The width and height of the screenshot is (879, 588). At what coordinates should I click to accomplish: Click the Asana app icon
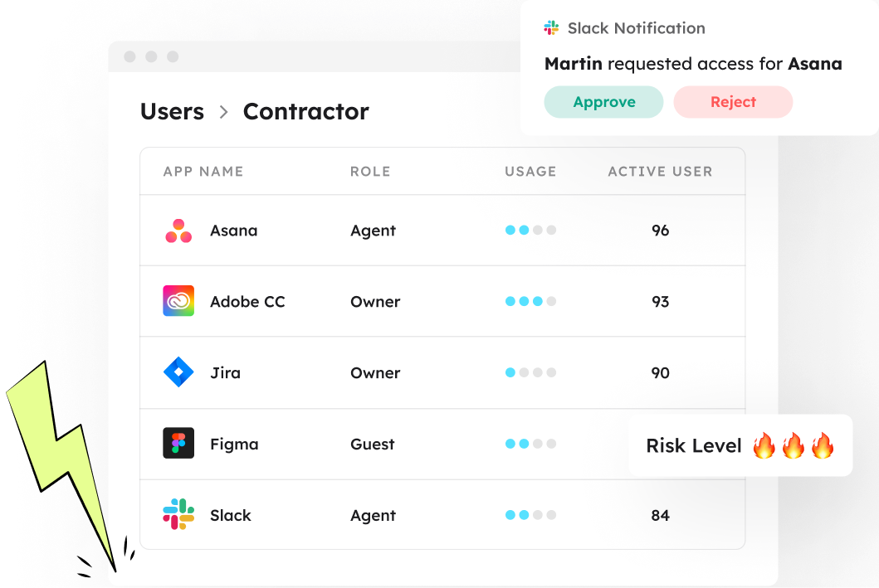tap(178, 231)
